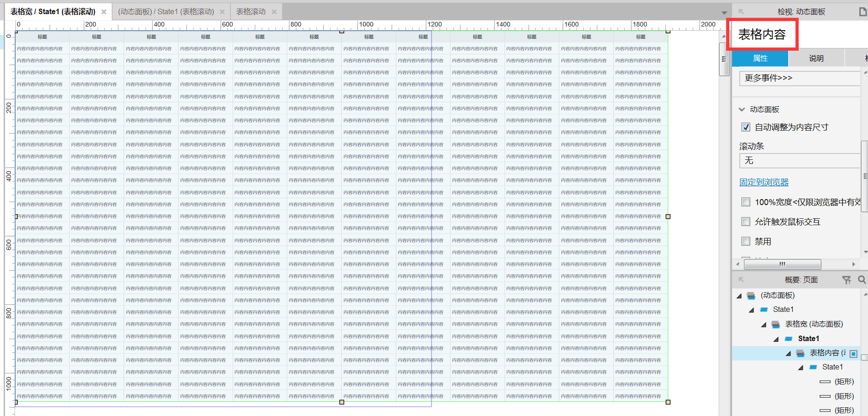Click the canvas vertical scrollbar up arrow

[x=724, y=36]
